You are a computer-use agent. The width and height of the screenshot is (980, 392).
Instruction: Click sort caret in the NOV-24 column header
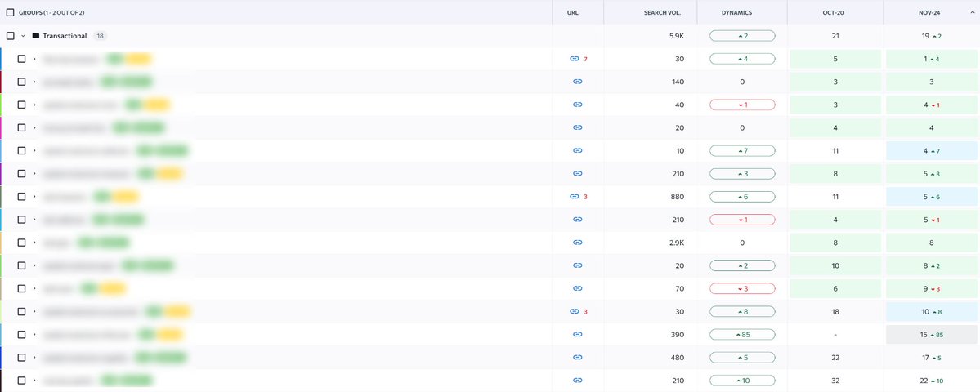[971, 12]
